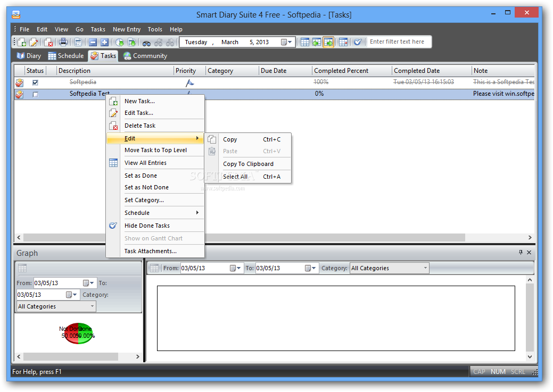Open the Graph panel From date dropdown
This screenshot has width=553, height=392.
(x=88, y=283)
